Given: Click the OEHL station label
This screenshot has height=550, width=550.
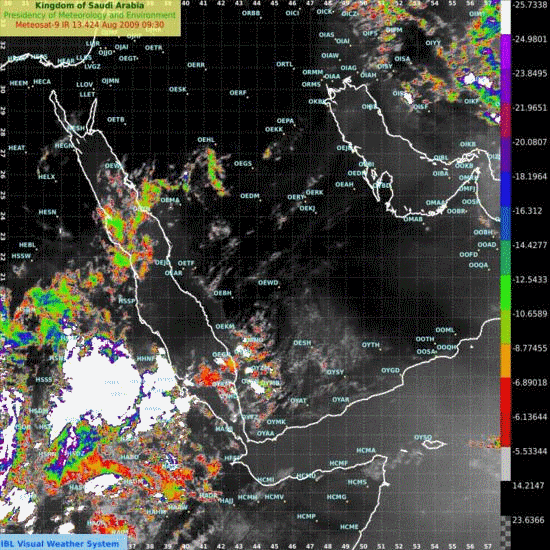Looking at the screenshot, I should (206, 140).
